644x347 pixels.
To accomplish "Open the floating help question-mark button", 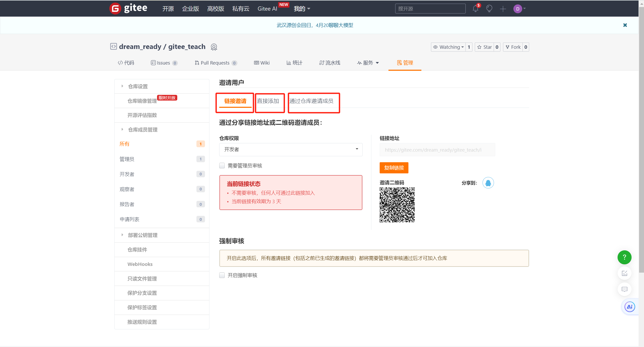I will 624,257.
